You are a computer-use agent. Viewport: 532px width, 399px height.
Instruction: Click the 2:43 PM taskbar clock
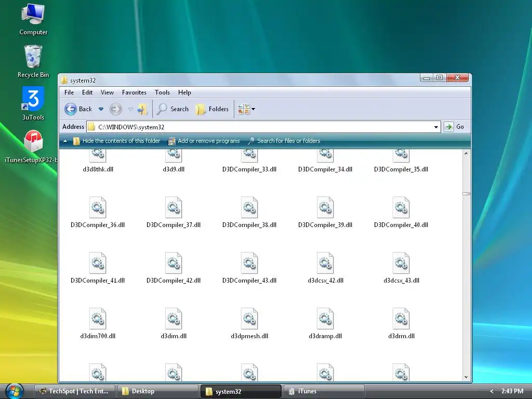tap(512, 391)
